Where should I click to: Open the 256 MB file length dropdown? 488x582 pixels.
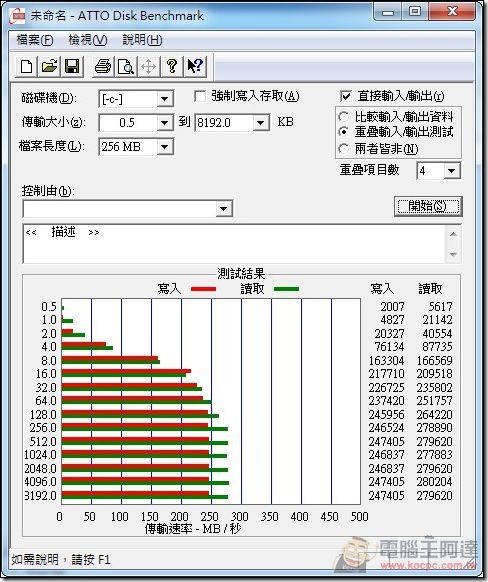point(164,147)
